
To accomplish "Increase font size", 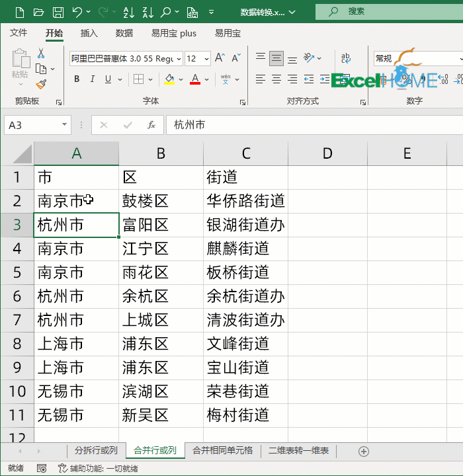I will [x=220, y=58].
